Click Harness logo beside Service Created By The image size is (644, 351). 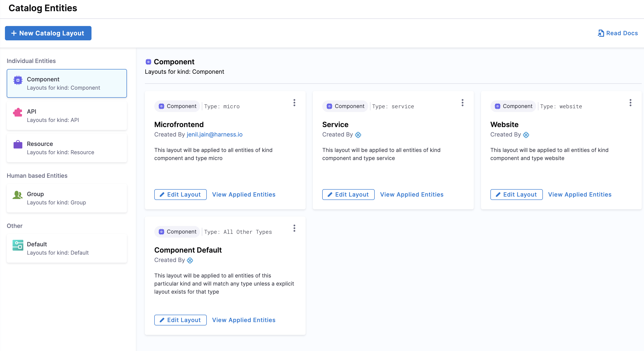(358, 135)
